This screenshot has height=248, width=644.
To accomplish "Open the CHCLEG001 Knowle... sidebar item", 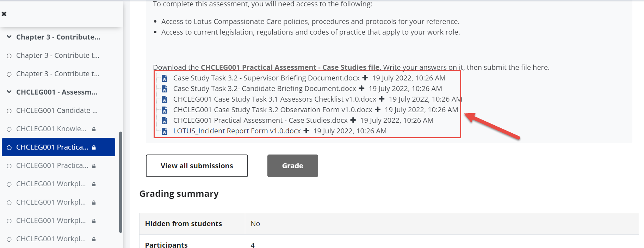I will (51, 129).
